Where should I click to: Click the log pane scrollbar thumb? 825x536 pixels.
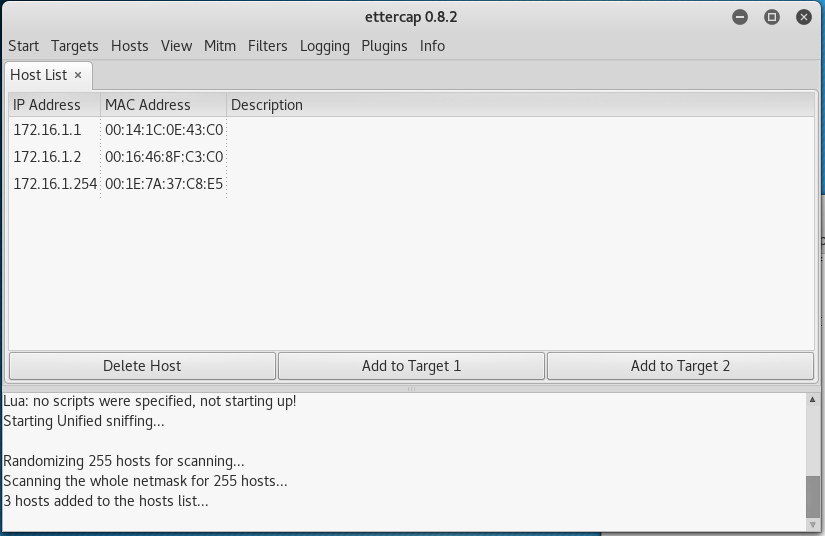tap(812, 497)
